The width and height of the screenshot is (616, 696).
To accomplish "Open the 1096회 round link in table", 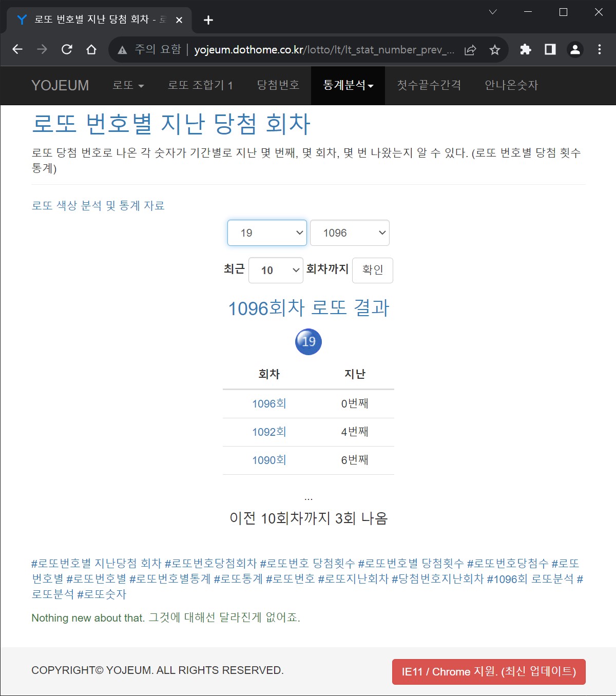I will click(x=269, y=404).
